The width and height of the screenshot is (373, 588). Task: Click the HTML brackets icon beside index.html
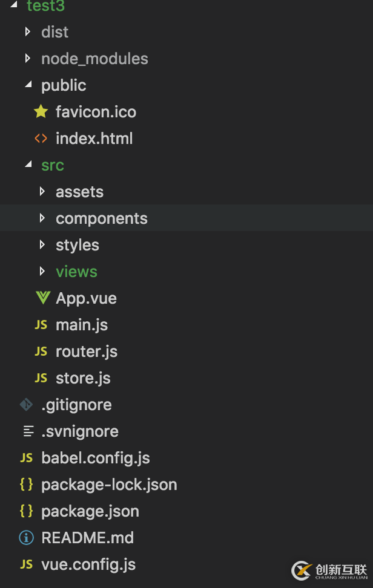click(x=41, y=139)
